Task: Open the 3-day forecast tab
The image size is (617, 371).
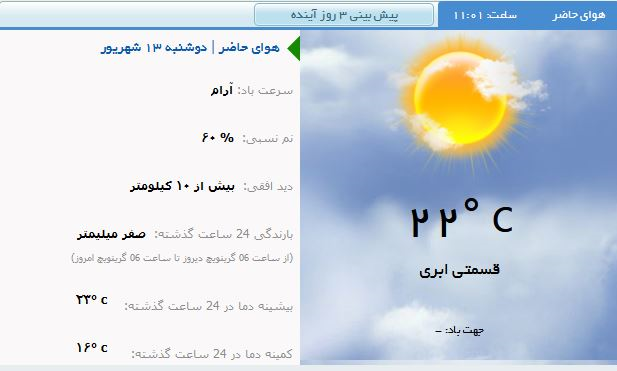Action: (x=344, y=15)
